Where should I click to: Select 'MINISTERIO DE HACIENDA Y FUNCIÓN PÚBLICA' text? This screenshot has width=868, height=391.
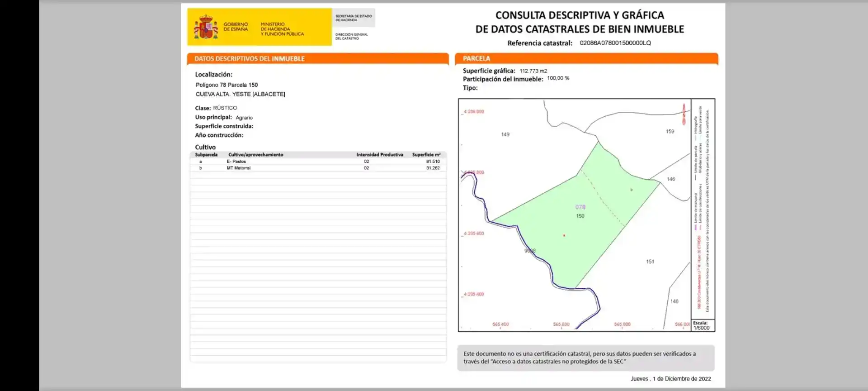click(x=282, y=29)
